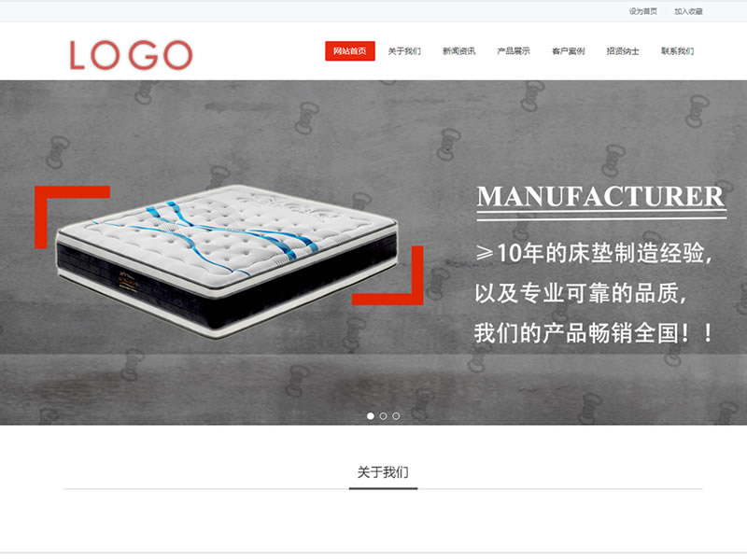
Task: Open the 网站首页 nav tab
Action: pos(349,51)
